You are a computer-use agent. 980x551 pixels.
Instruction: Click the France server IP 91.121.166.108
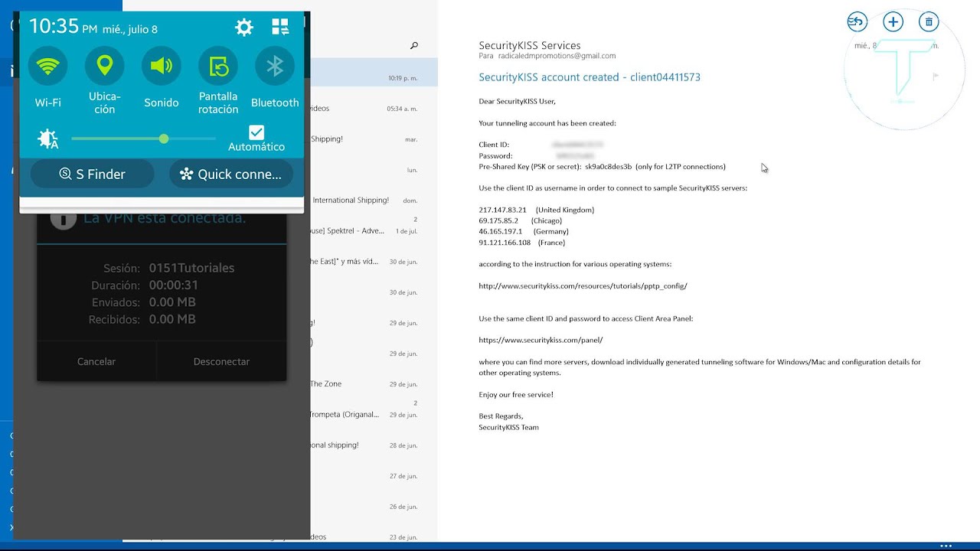pyautogui.click(x=505, y=243)
